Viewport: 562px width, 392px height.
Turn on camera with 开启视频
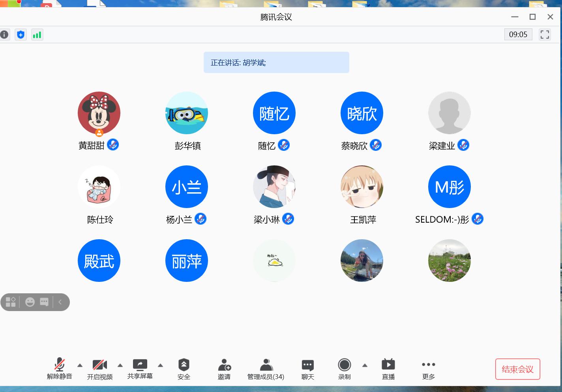(x=100, y=369)
